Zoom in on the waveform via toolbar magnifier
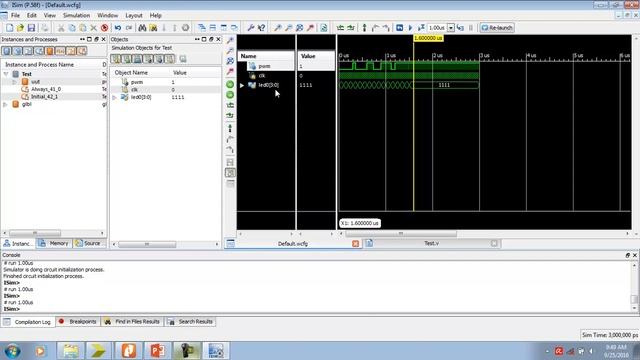Screen dimensions: 640x360 click(278, 28)
